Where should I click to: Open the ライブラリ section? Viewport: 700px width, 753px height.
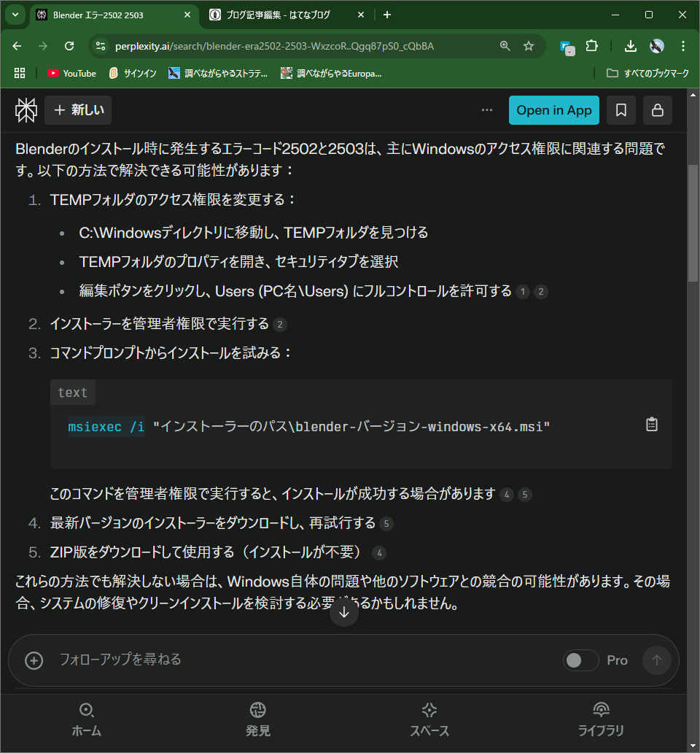click(600, 719)
